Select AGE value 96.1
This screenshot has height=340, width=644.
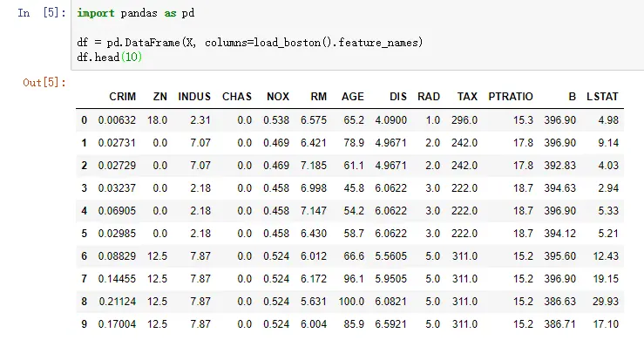point(354,278)
